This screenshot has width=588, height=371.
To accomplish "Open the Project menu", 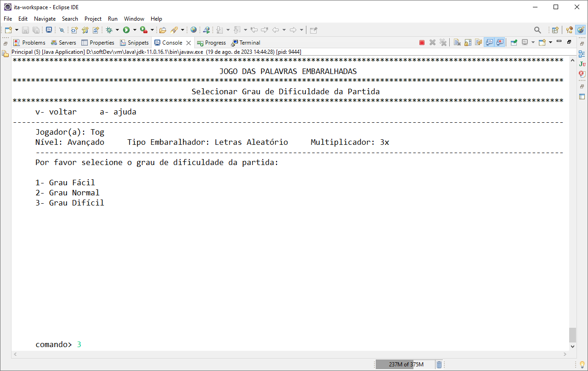I will click(93, 19).
